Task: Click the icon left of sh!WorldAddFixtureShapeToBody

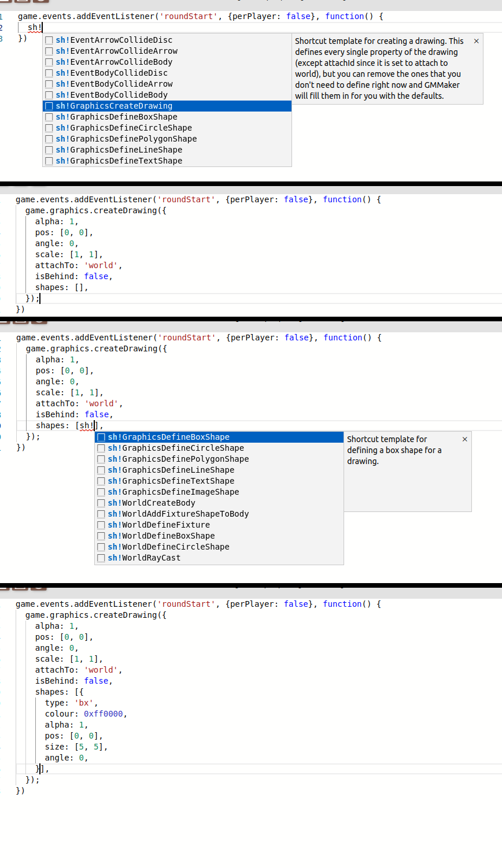Action: click(101, 514)
